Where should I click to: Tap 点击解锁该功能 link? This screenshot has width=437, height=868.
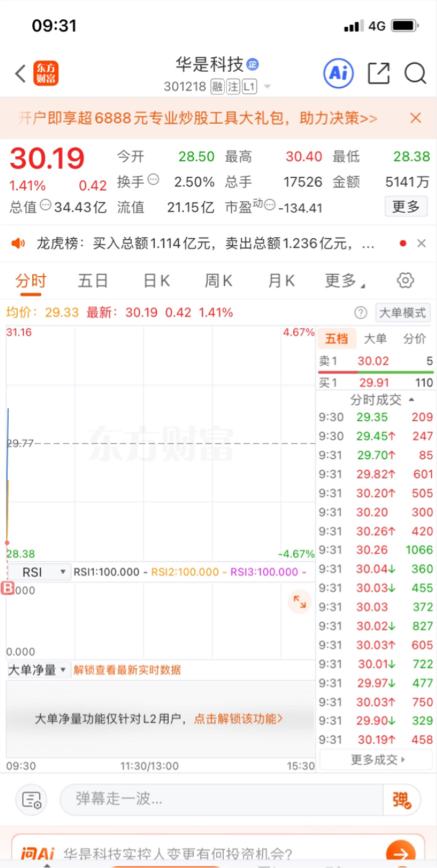(238, 718)
